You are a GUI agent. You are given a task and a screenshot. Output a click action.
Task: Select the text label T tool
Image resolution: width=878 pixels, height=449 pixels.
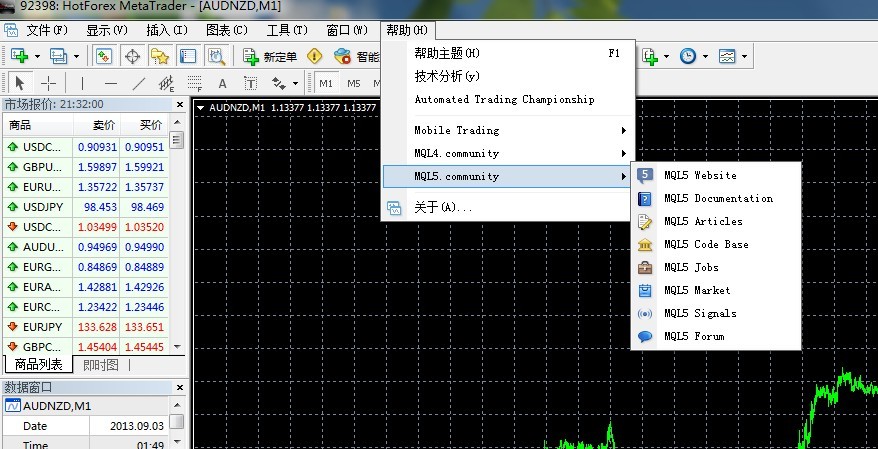250,84
